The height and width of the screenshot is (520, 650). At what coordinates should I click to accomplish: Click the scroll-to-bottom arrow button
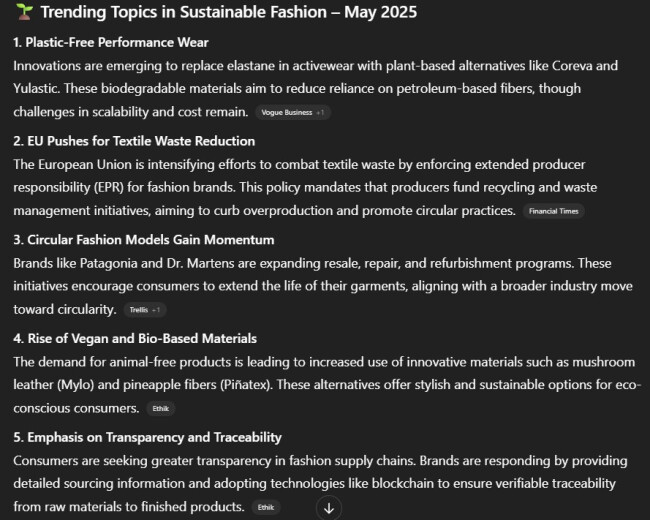pos(328,508)
